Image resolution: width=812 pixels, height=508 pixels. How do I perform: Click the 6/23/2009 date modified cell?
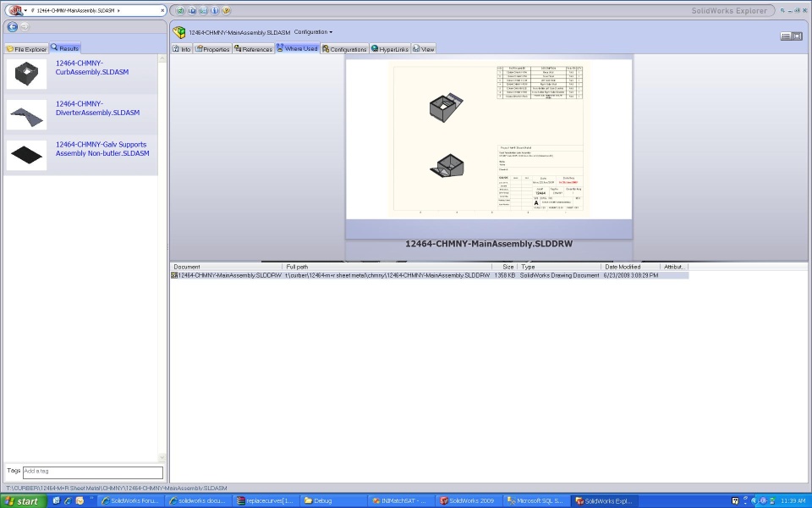pyautogui.click(x=631, y=275)
